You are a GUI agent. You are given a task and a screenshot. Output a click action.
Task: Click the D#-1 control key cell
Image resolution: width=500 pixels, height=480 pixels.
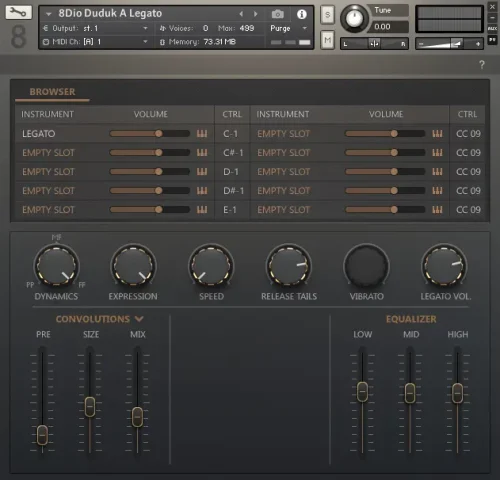coord(233,191)
